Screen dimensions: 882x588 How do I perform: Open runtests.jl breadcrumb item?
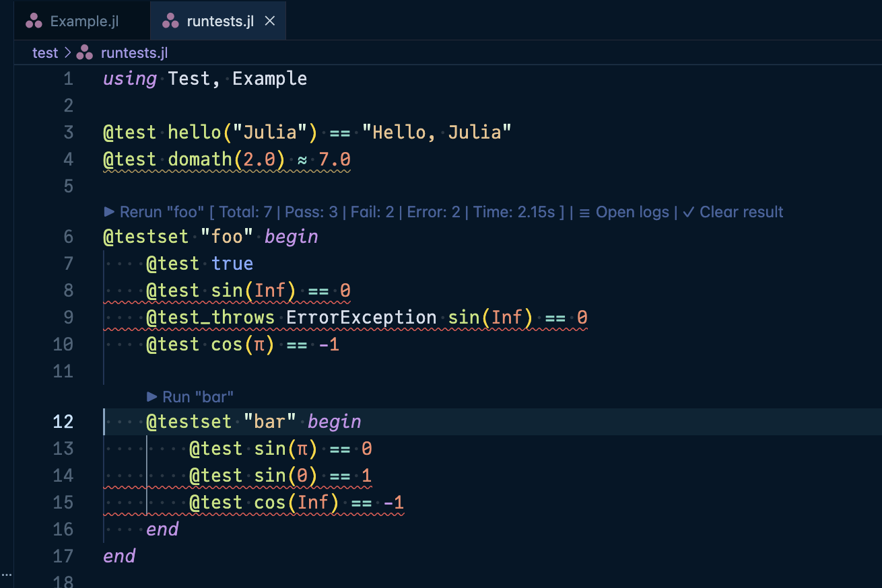134,52
